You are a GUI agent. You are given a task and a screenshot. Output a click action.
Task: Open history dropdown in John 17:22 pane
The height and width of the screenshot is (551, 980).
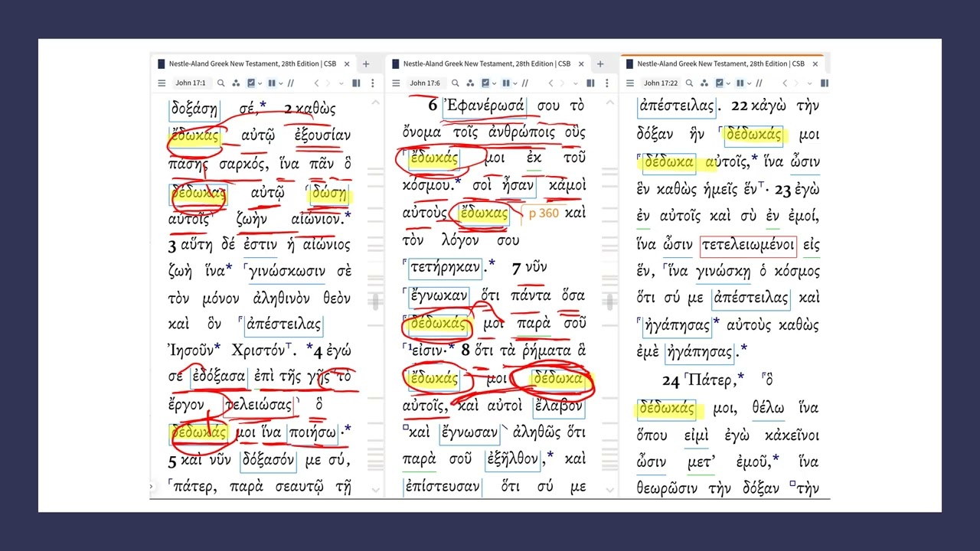(809, 83)
